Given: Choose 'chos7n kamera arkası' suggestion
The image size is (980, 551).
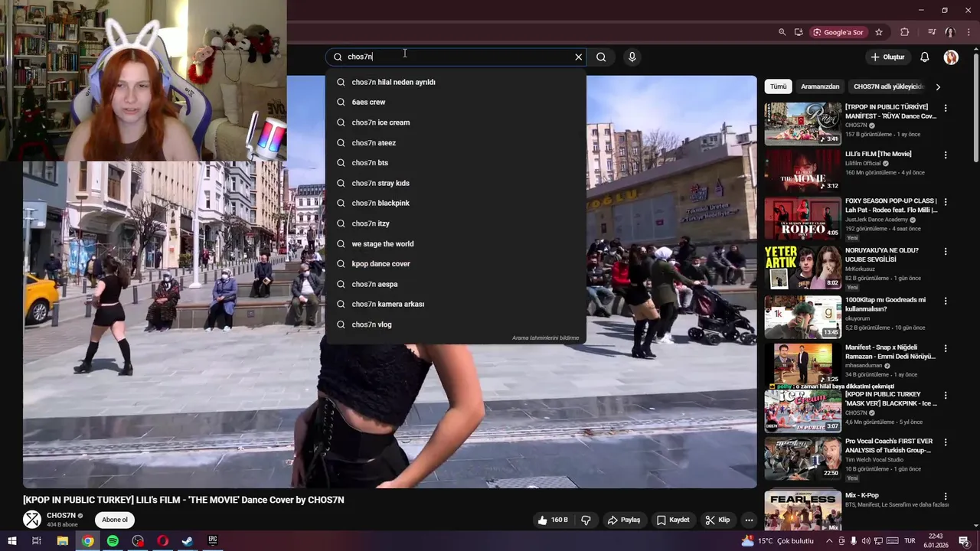Looking at the screenshot, I should click(x=456, y=304).
